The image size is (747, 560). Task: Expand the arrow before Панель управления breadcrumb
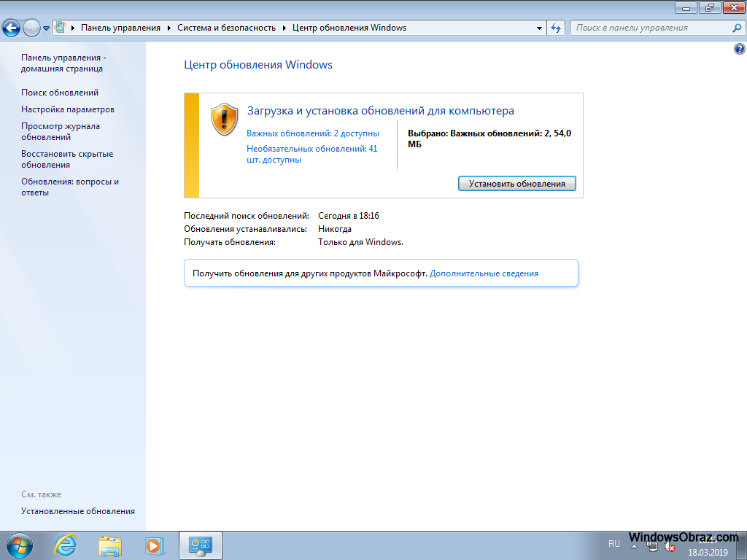pyautogui.click(x=73, y=28)
